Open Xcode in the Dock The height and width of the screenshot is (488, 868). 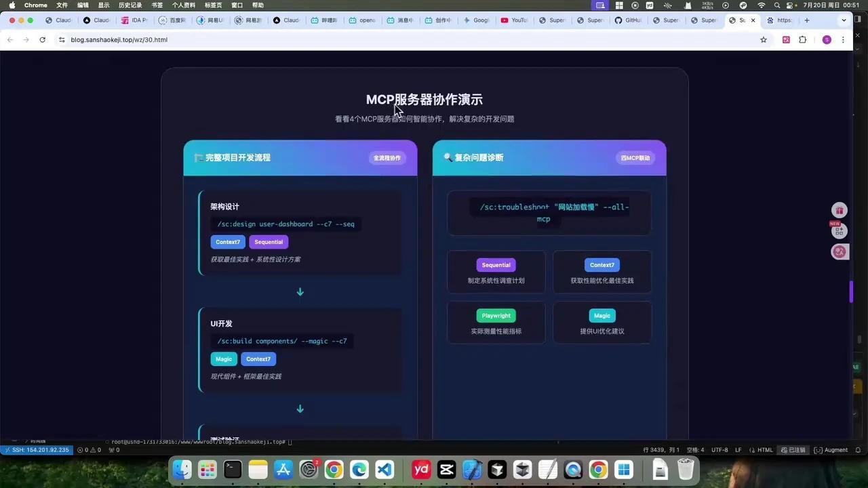pos(472,469)
